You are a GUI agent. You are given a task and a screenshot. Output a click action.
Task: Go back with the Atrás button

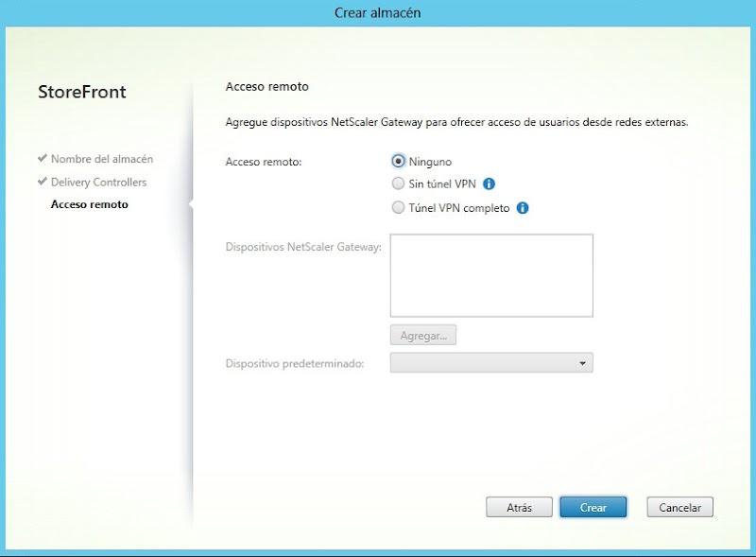point(519,507)
